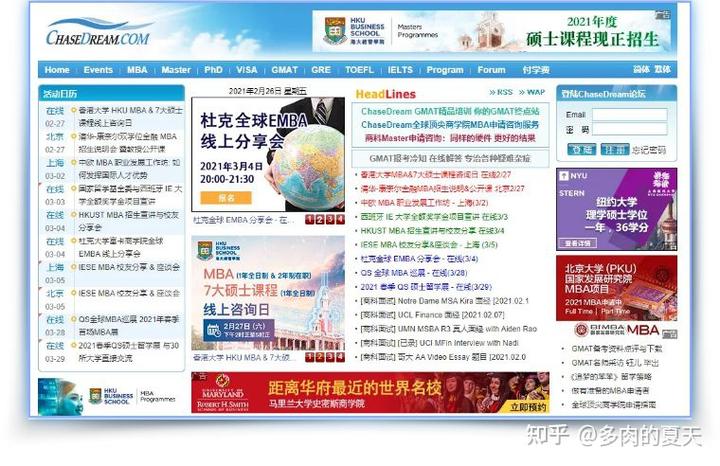The image size is (720, 466).
Task: Open the Home menu item
Action: point(57,70)
